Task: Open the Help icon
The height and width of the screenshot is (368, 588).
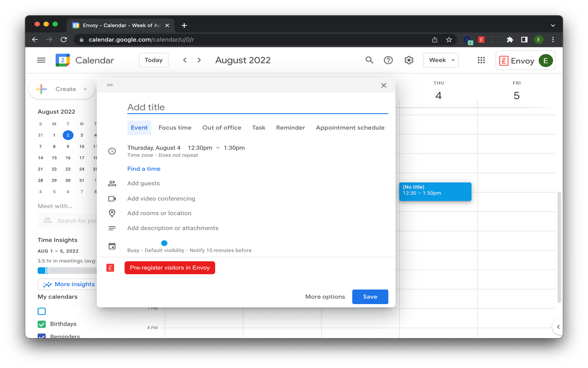Action: pyautogui.click(x=388, y=60)
